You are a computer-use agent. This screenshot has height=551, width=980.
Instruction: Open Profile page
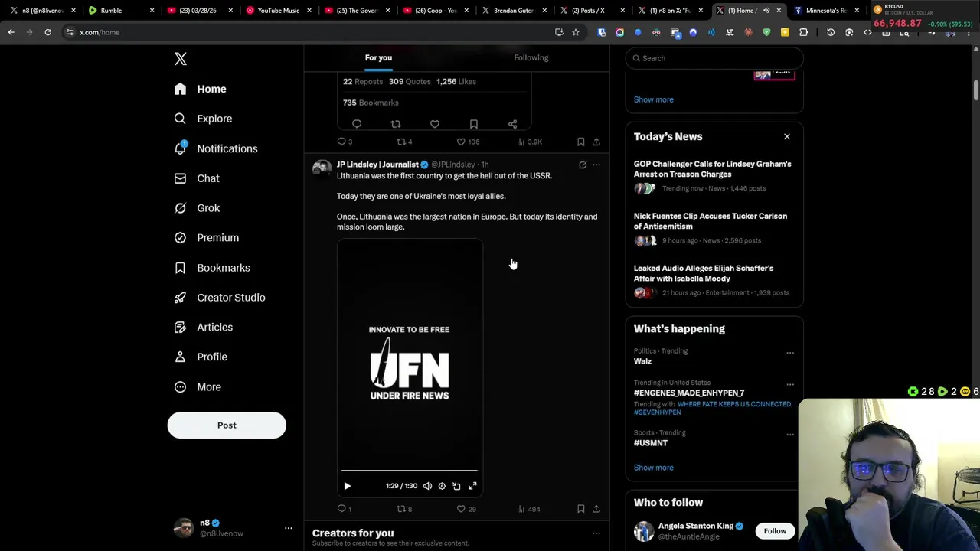point(201,357)
